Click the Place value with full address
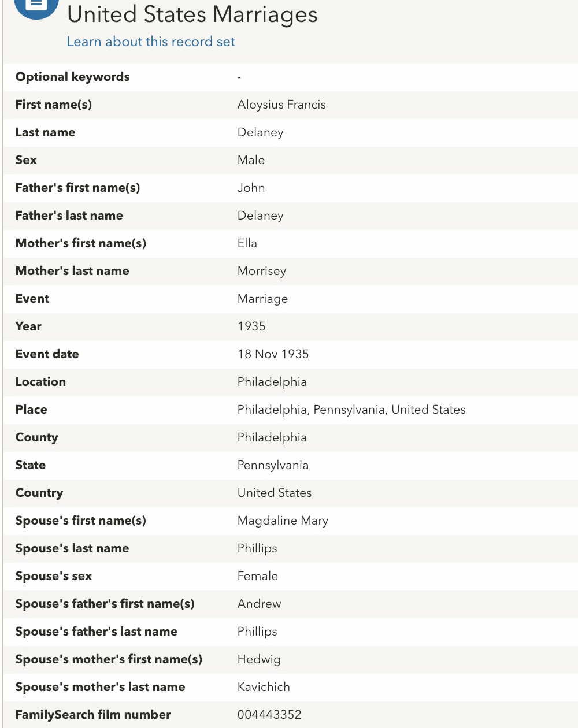Screen dimensions: 578x728 (x=351, y=410)
